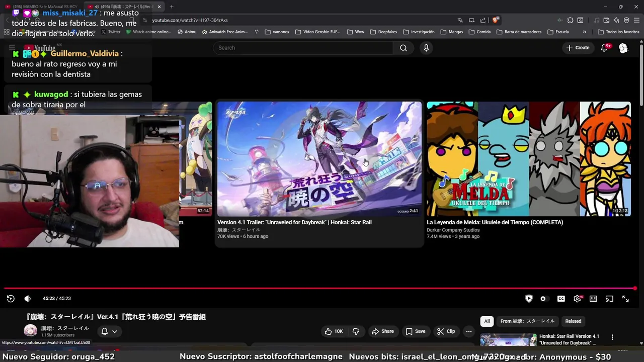Open the Wow bookmark folder
Image resolution: width=644 pixels, height=362 pixels.
click(355, 32)
